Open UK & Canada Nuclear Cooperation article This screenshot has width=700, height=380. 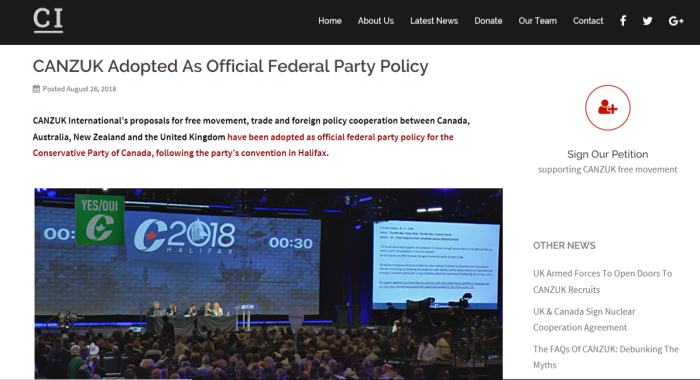point(584,319)
